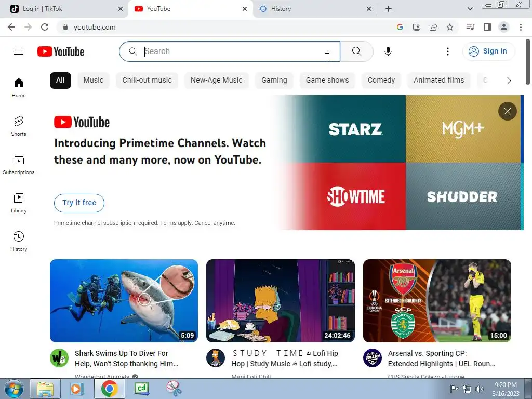Filter by the Music chip

click(x=94, y=81)
